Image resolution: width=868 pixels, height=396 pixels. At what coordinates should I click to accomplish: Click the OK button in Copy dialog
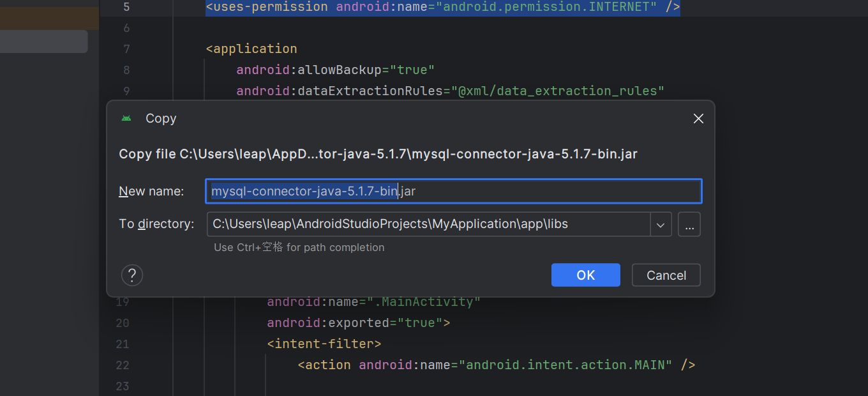pos(585,275)
